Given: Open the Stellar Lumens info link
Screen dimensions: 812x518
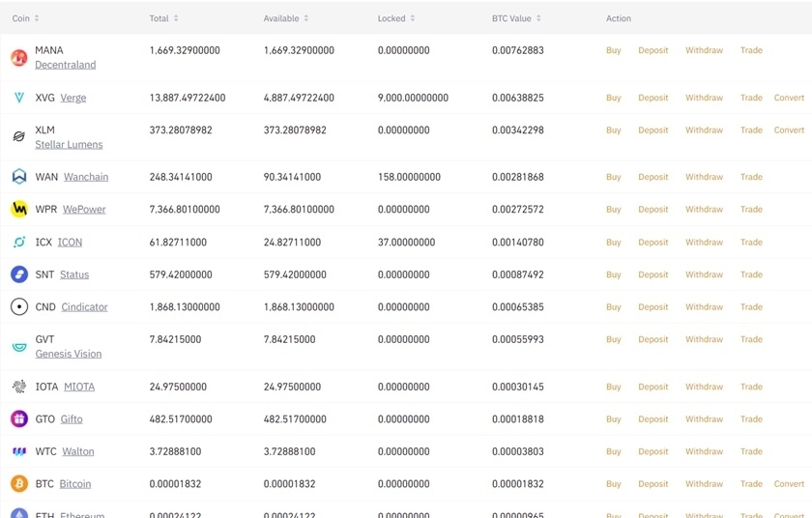Looking at the screenshot, I should [69, 144].
